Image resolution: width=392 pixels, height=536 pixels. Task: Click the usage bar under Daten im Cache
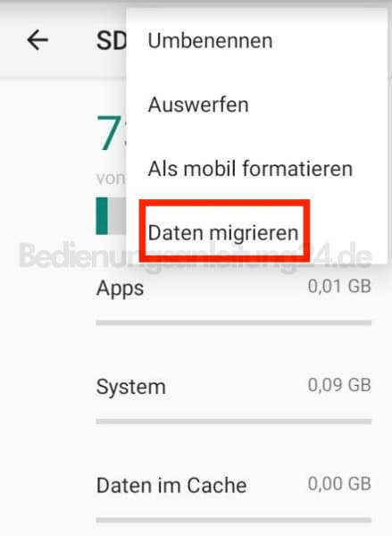click(234, 520)
